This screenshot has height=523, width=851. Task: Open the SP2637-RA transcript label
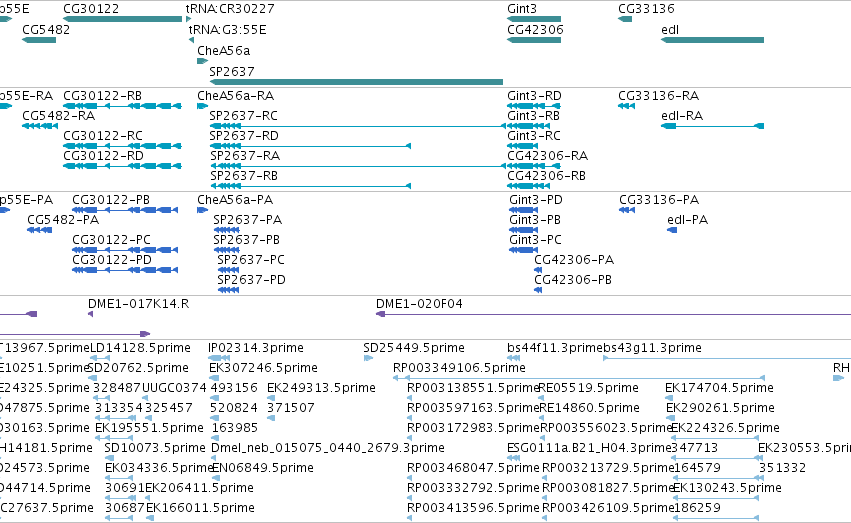[x=245, y=156]
